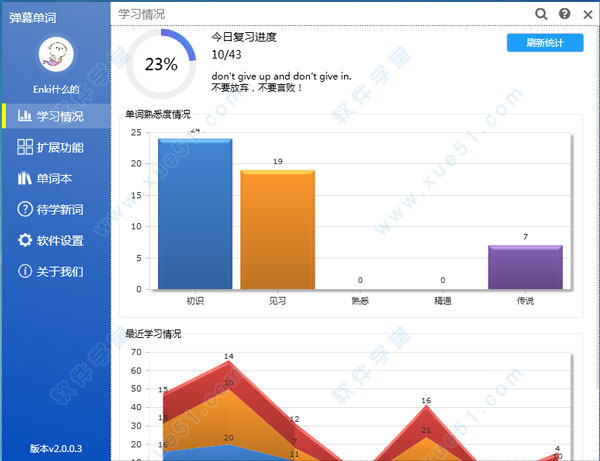Open the 软件设置 menu label

pyautogui.click(x=60, y=241)
